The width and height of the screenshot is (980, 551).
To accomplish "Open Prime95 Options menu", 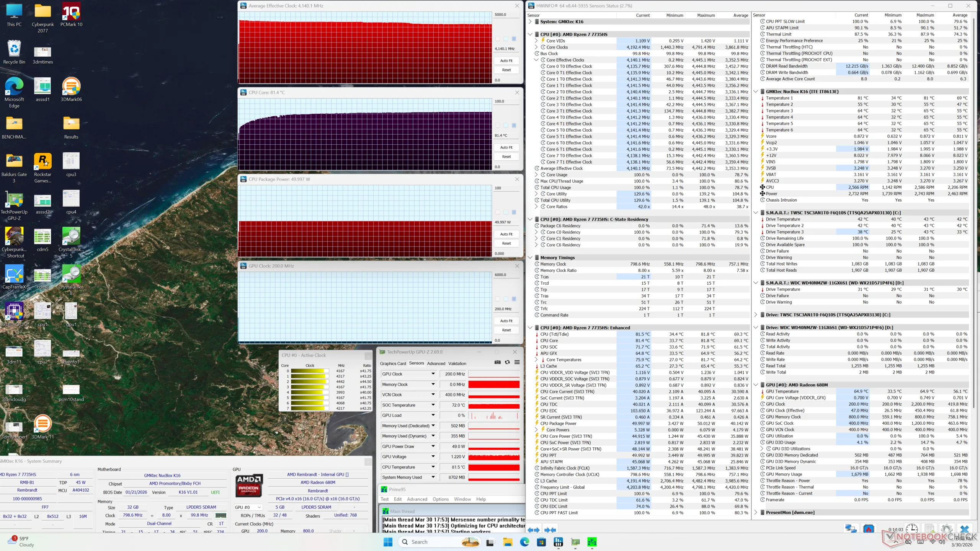I will pyautogui.click(x=440, y=499).
